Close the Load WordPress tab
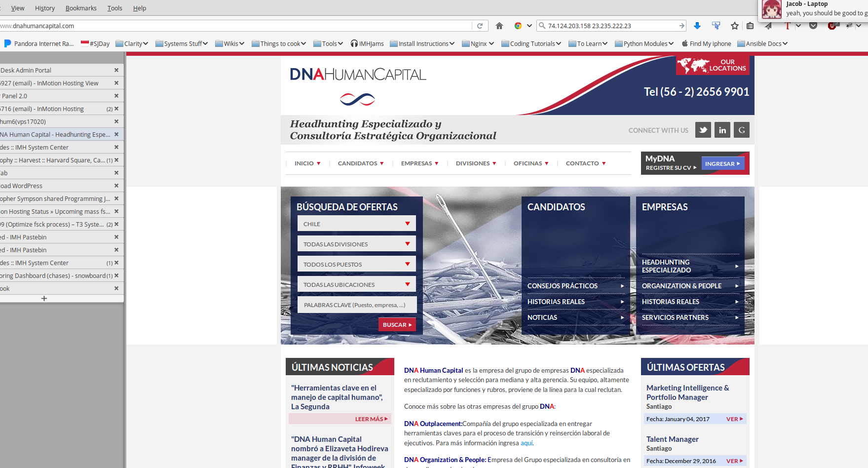868x468 pixels. point(116,186)
